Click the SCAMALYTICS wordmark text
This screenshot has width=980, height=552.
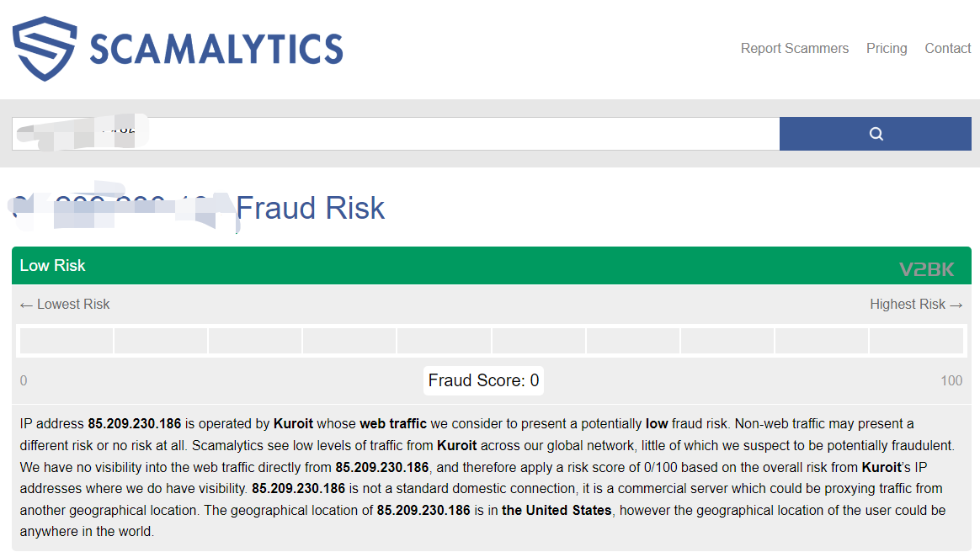(x=216, y=49)
